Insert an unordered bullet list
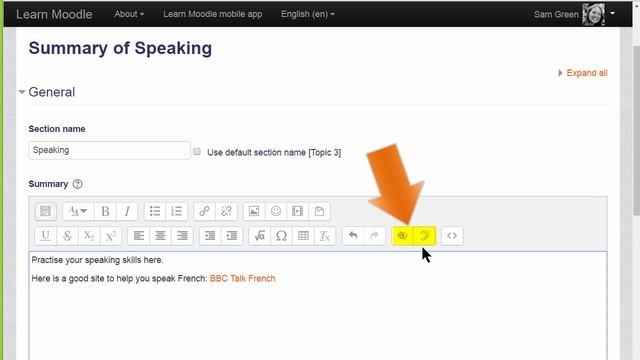Screen dimensions: 640x360 coord(155,211)
